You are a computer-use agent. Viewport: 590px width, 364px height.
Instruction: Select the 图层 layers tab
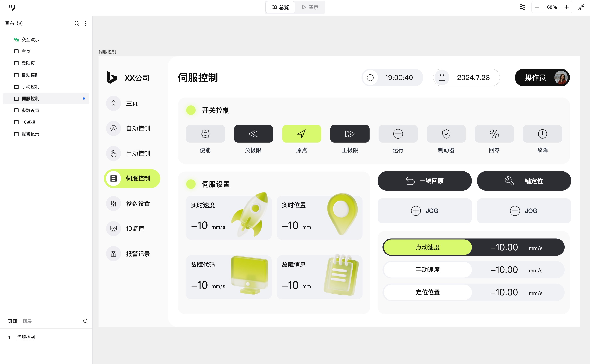27,321
